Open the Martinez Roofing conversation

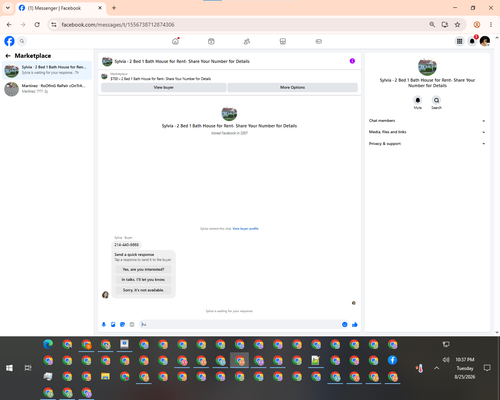47,89
